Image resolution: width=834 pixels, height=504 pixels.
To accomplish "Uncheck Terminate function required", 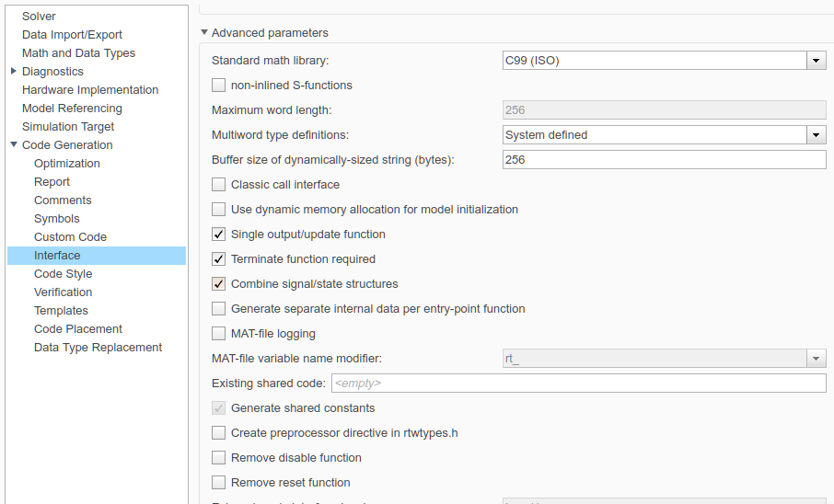I will click(x=218, y=259).
